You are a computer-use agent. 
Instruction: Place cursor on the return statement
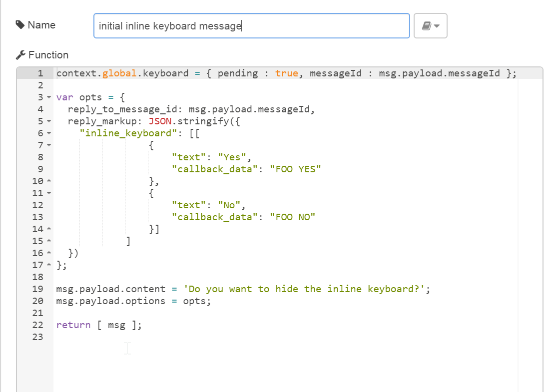pyautogui.click(x=72, y=325)
